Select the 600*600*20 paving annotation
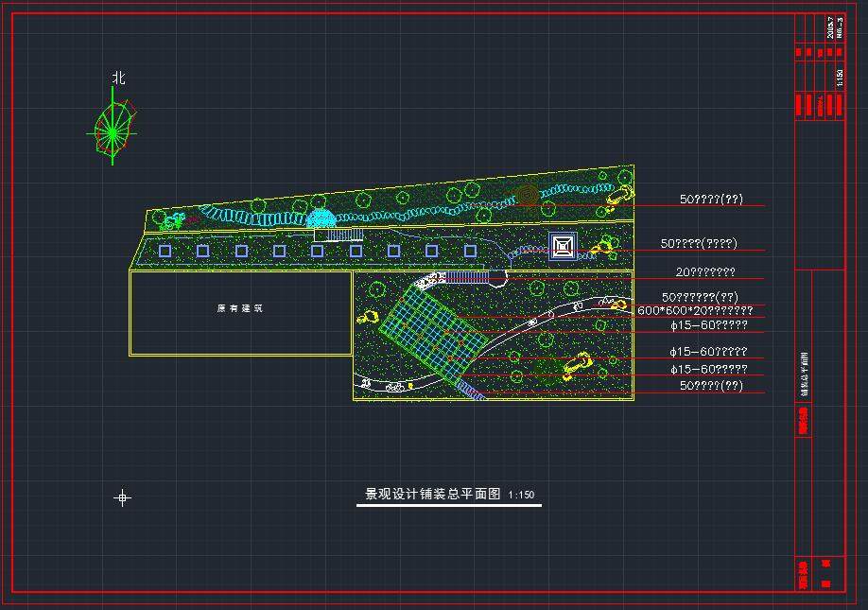 tap(695, 310)
